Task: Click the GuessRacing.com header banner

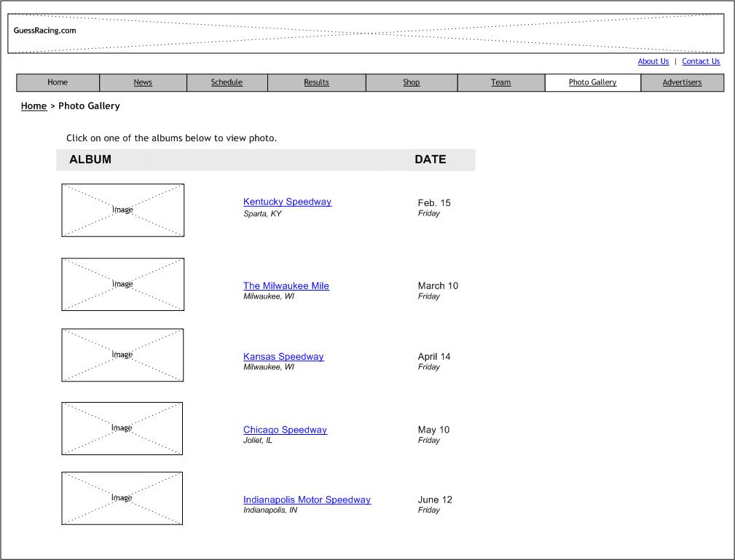Action: 366,33
